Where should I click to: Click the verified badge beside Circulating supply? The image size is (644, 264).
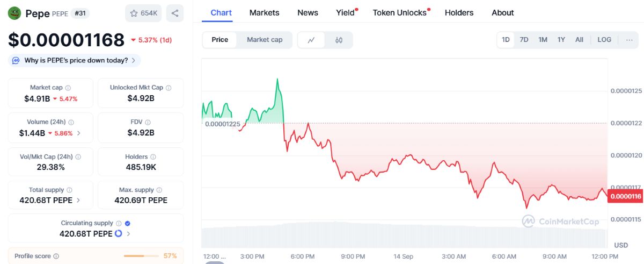[x=127, y=223]
